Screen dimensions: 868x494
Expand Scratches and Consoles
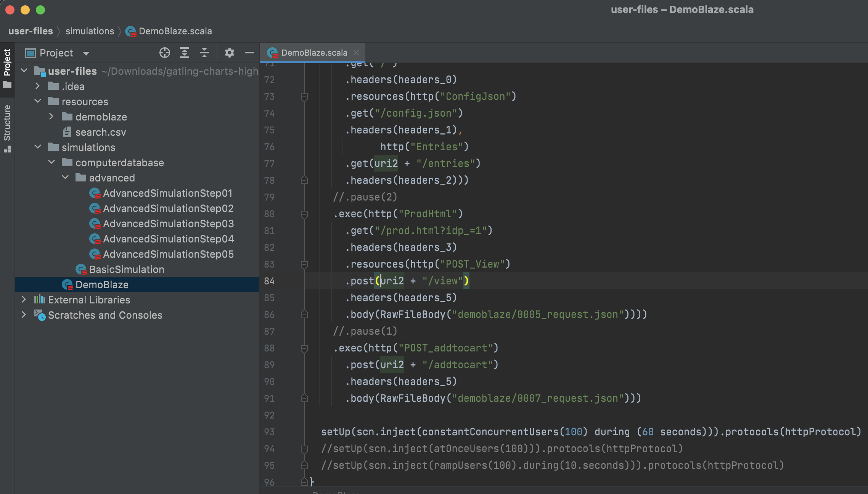click(24, 315)
